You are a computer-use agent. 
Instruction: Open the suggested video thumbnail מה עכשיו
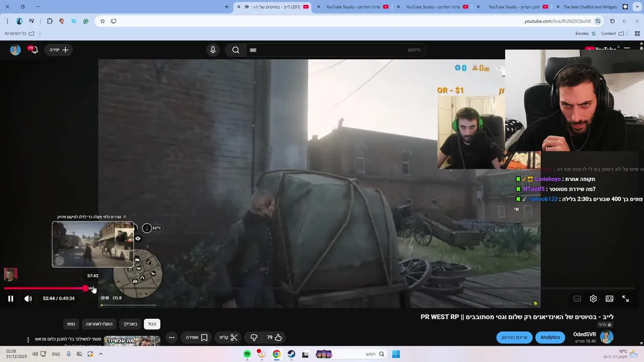tap(132, 341)
